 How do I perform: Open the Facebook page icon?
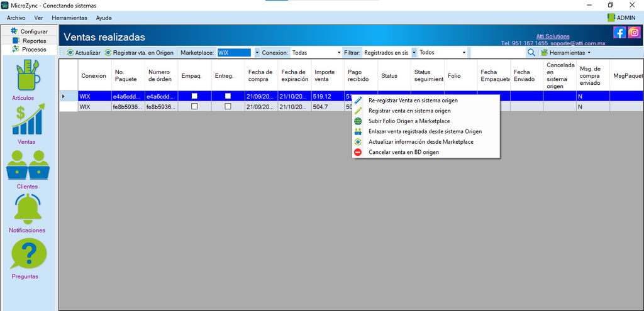(x=619, y=33)
